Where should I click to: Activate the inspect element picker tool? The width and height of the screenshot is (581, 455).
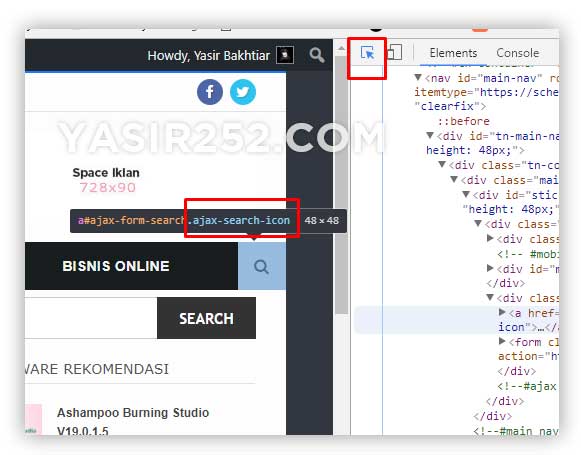[x=367, y=53]
